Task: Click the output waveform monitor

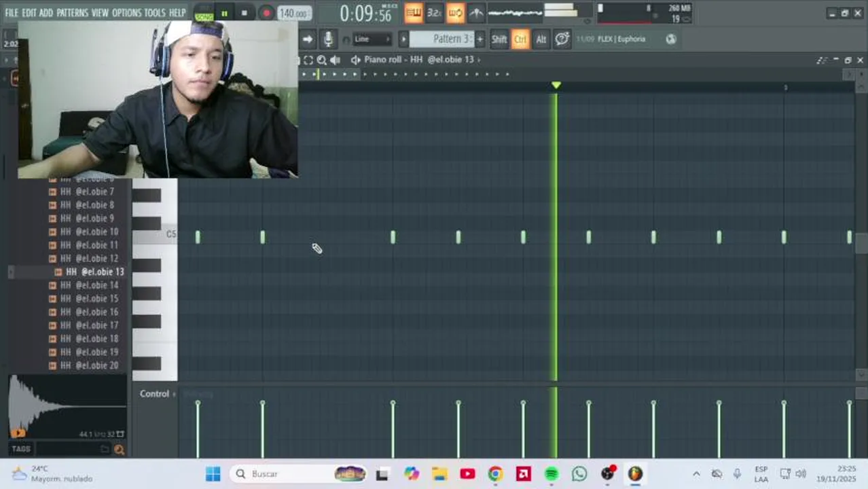Action: (516, 13)
